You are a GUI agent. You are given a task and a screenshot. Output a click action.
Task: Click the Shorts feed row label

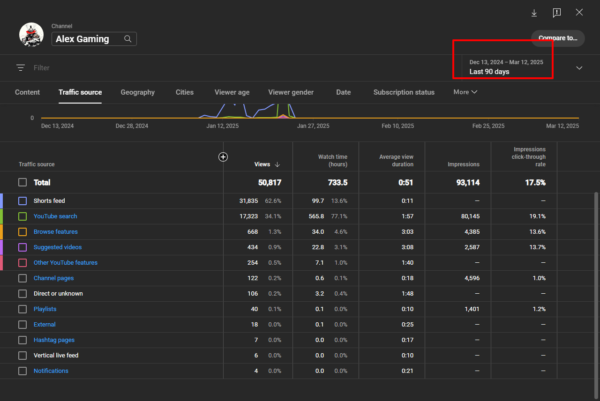(49, 200)
